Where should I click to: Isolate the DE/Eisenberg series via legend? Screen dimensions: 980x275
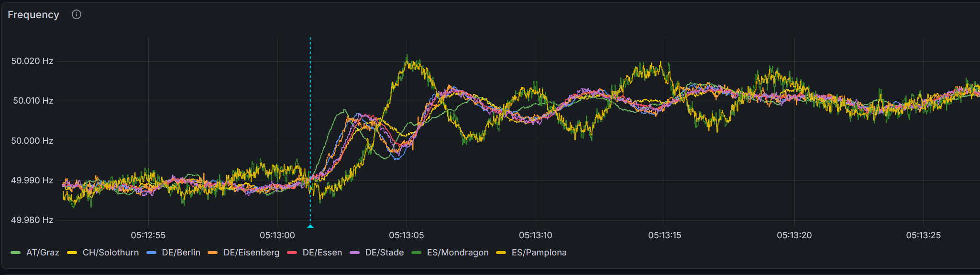[251, 253]
